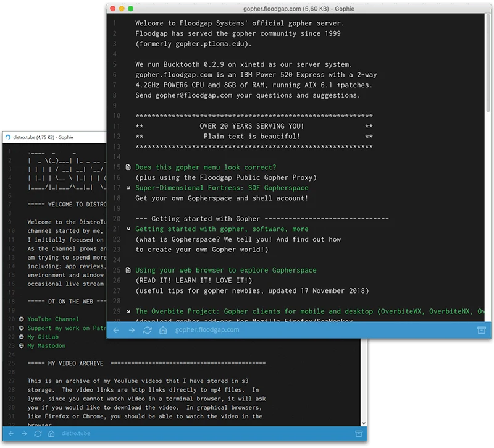Click '(READ IT! LEARN IT! LOVE IT!)' text
Viewport: 494px width, 448px height.
(x=194, y=281)
